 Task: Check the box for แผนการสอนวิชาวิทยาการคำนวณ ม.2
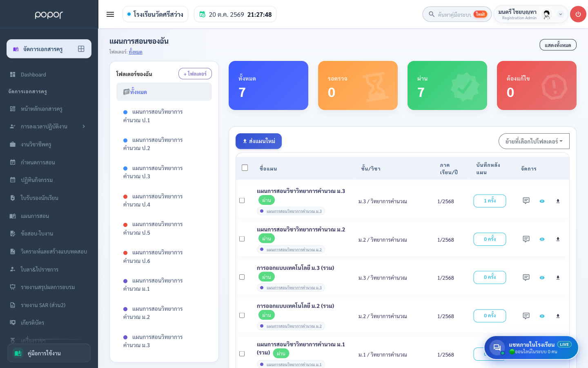pos(242,239)
